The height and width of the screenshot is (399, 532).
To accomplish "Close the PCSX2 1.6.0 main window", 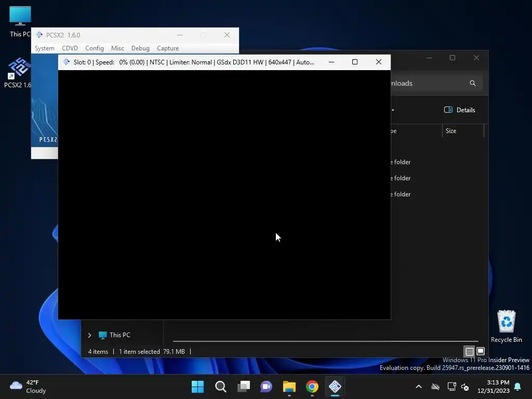I will click(227, 35).
